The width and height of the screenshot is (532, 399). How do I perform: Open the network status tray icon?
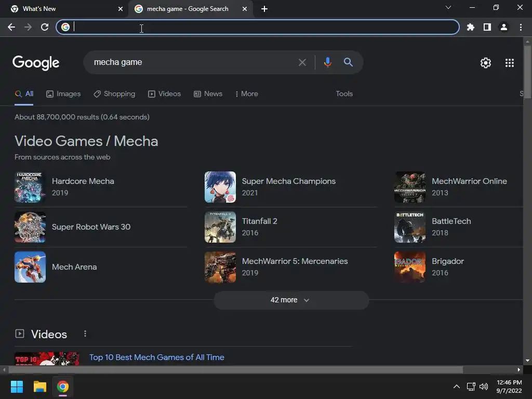click(x=471, y=387)
